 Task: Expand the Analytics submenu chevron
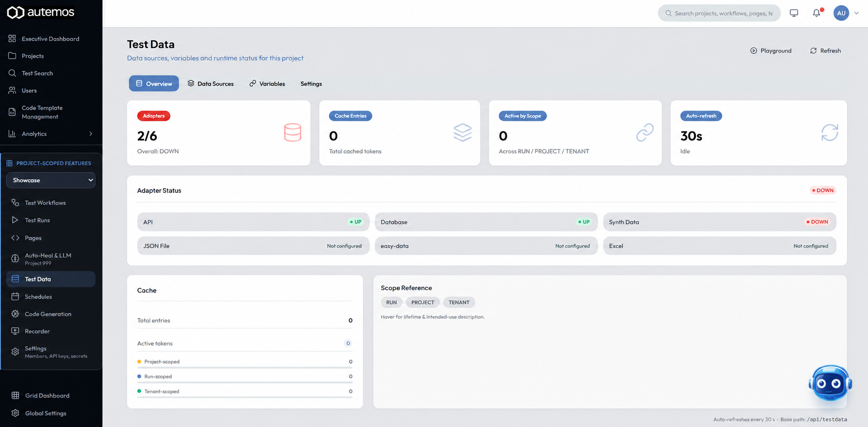click(x=90, y=133)
